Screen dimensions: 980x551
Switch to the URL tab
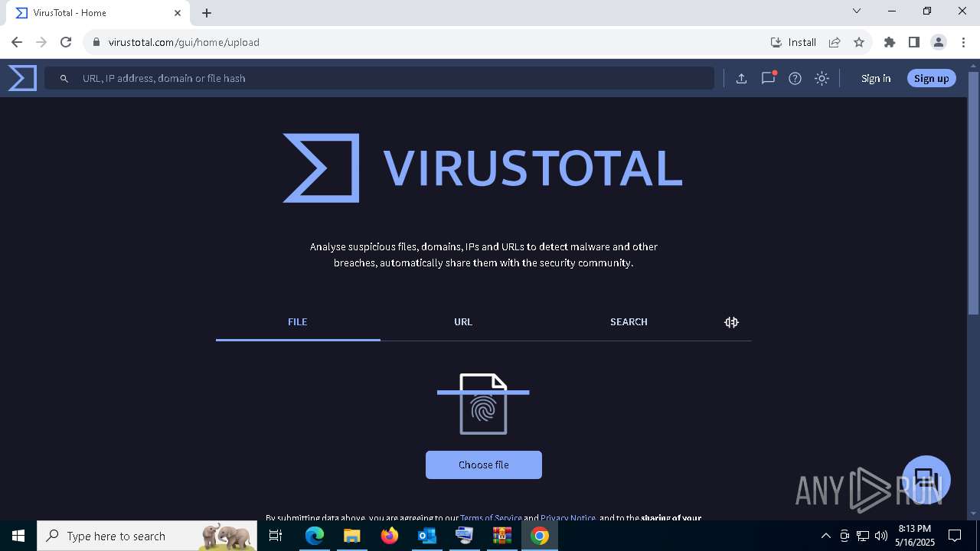463,322
